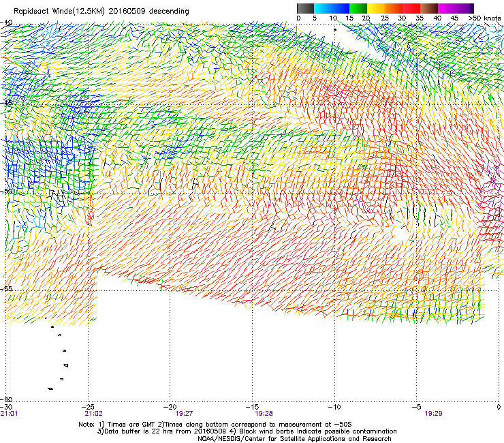The image size is (504, 443).
Task: Click the longitude axis label -30
Action: click(x=6, y=408)
